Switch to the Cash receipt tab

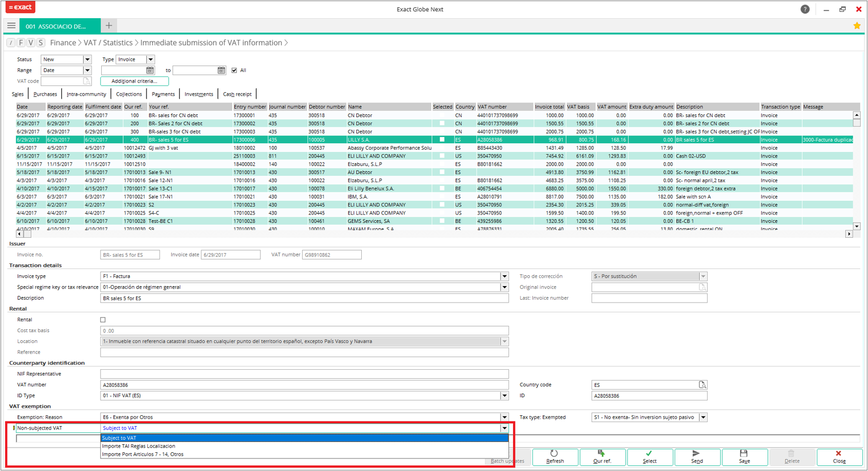tap(237, 94)
